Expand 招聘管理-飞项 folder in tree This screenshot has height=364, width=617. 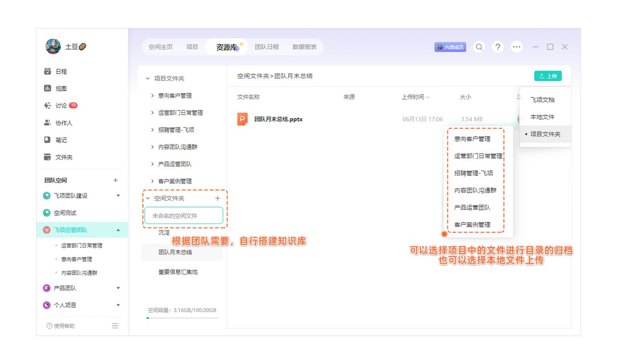pos(152,130)
